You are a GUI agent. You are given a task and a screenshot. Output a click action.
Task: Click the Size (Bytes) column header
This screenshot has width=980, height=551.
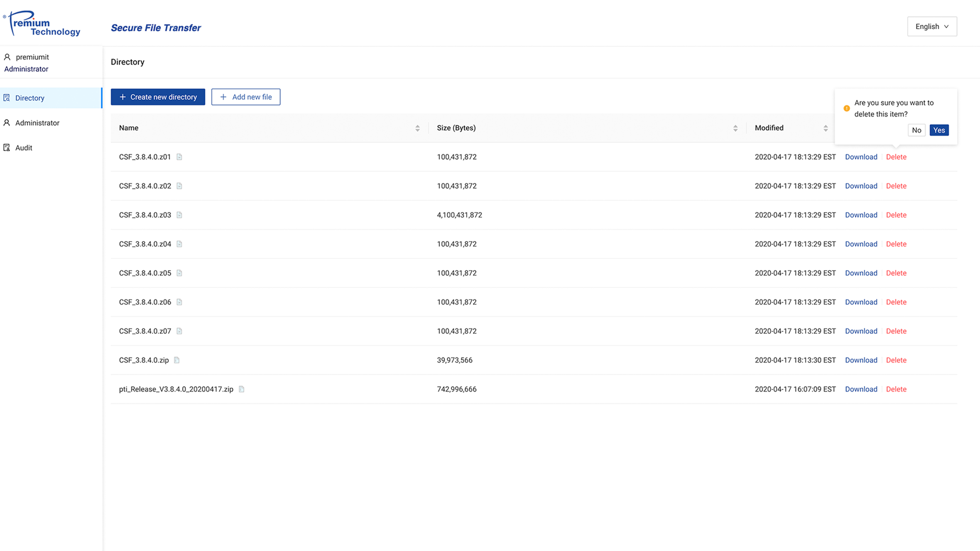[588, 128]
